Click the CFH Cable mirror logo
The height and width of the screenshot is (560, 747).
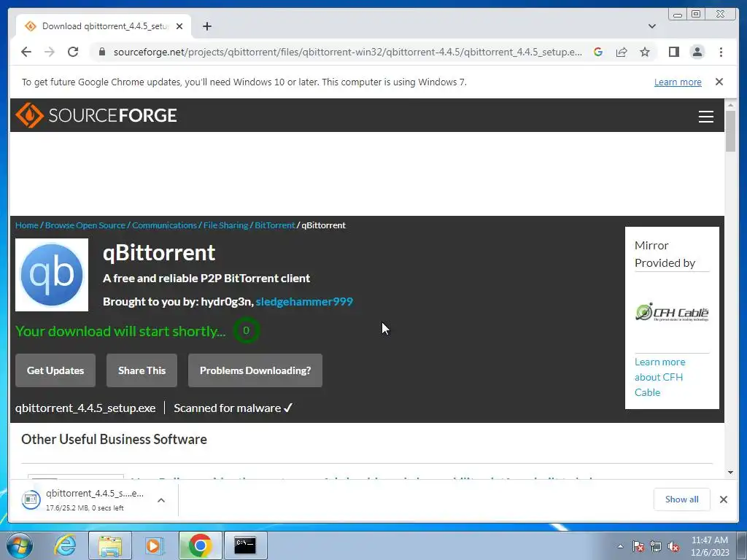point(672,312)
